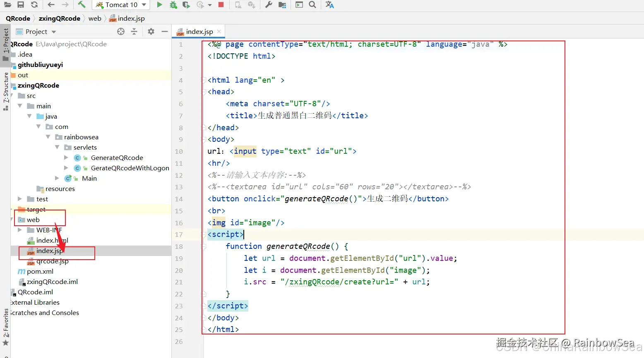Screen dimensions: 644x358
Task: Build project with the hammer icon
Action: [x=82, y=5]
